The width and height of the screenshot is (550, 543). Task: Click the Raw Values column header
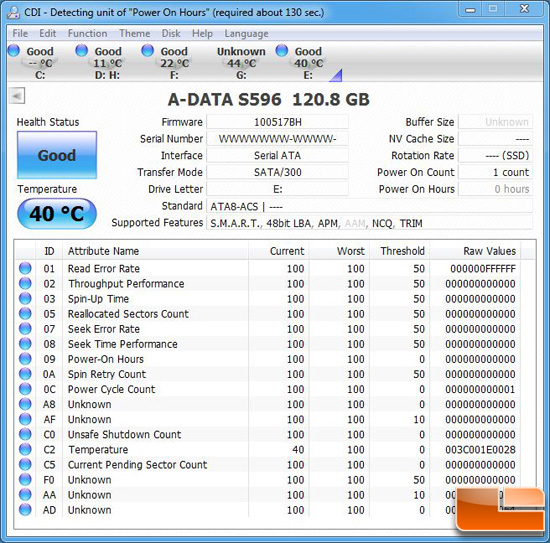pos(475,251)
